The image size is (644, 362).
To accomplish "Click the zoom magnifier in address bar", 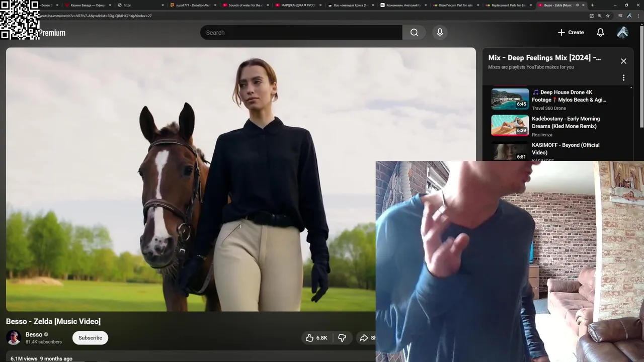I will (600, 16).
